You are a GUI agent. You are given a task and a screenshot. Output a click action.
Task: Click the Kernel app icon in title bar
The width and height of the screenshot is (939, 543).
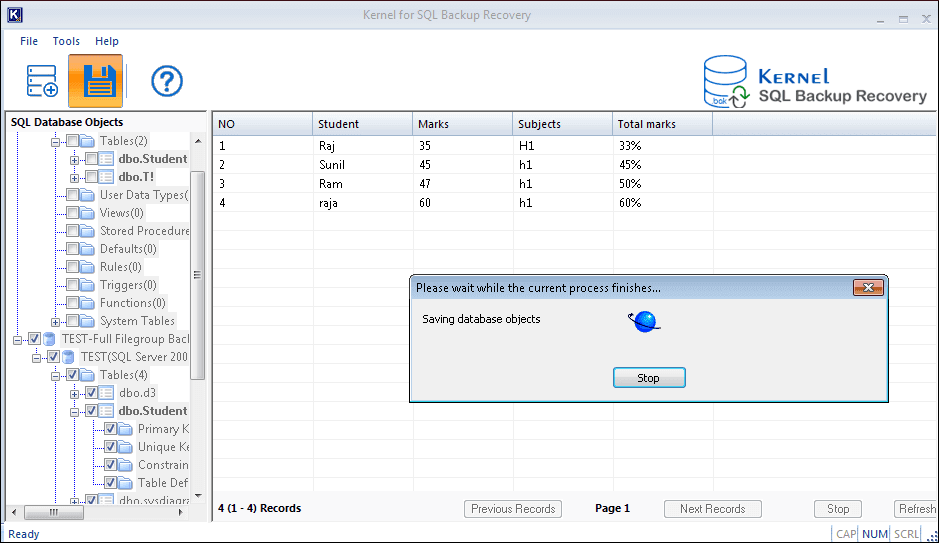pyautogui.click(x=15, y=14)
